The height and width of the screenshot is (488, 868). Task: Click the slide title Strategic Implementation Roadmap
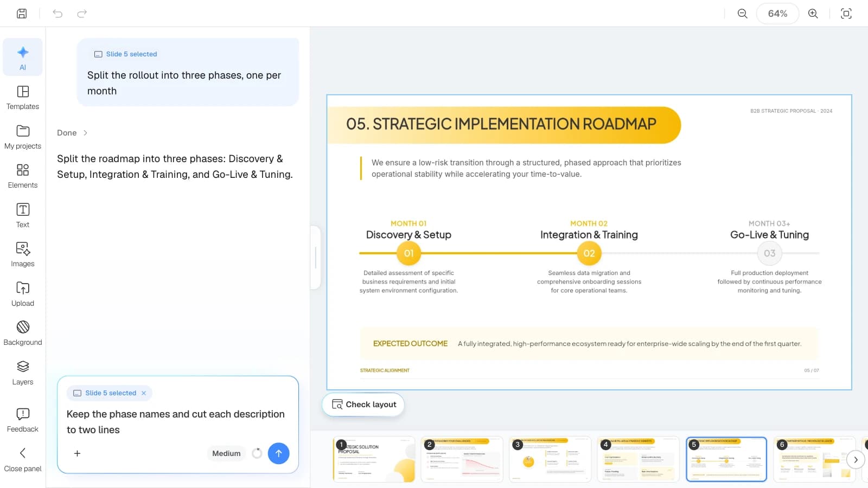pyautogui.click(x=501, y=124)
